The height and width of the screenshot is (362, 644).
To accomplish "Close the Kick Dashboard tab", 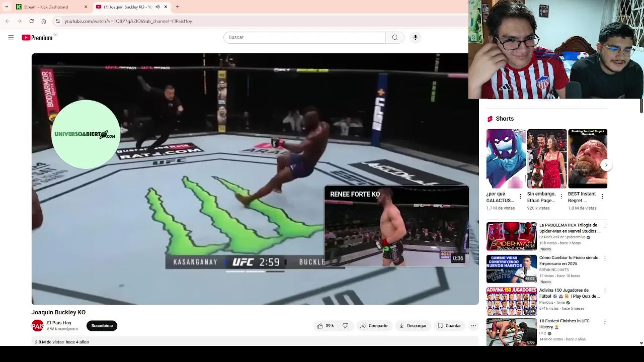I will click(x=86, y=7).
